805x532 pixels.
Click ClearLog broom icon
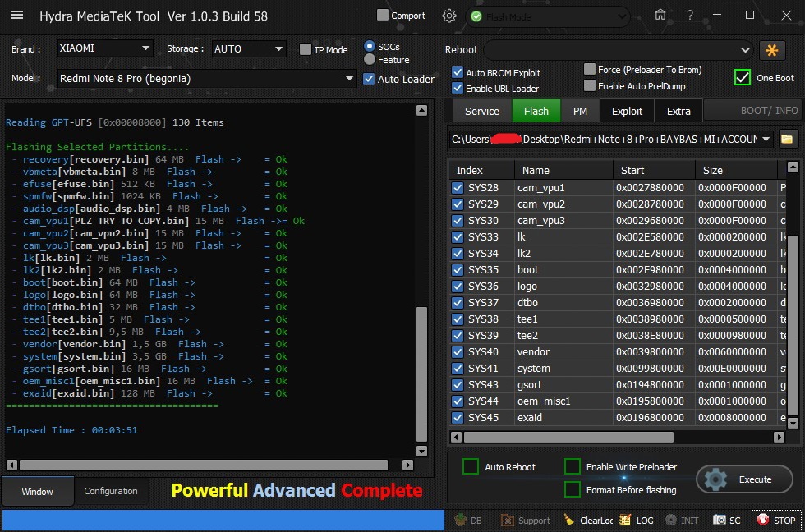[x=588, y=520]
